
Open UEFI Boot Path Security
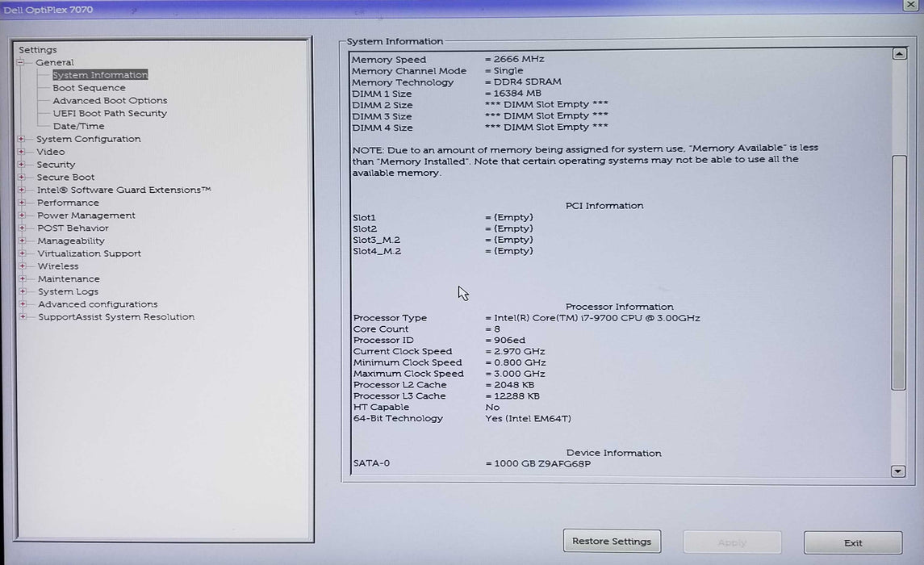111,113
